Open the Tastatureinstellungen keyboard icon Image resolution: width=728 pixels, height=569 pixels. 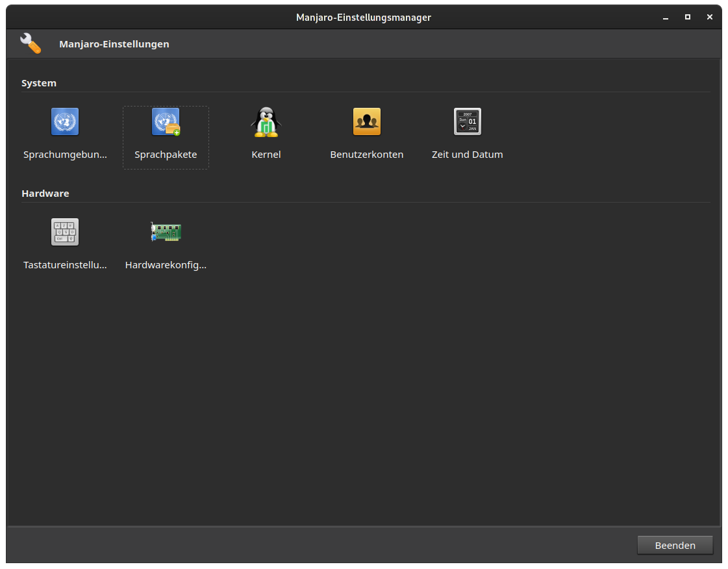[65, 232]
